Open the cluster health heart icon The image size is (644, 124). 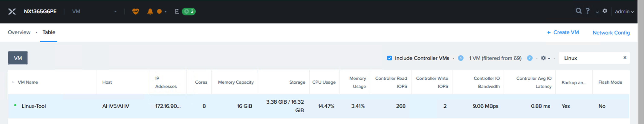pos(135,11)
